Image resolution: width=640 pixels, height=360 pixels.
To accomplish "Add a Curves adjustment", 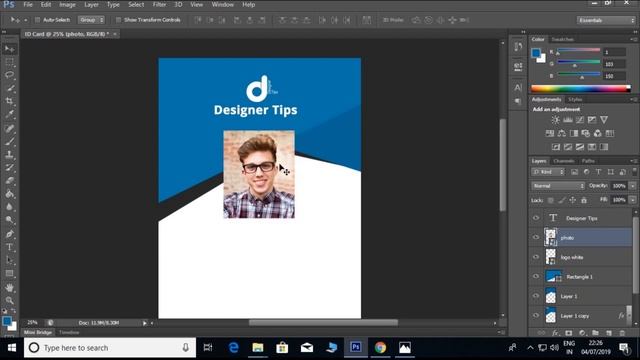I will click(x=580, y=120).
